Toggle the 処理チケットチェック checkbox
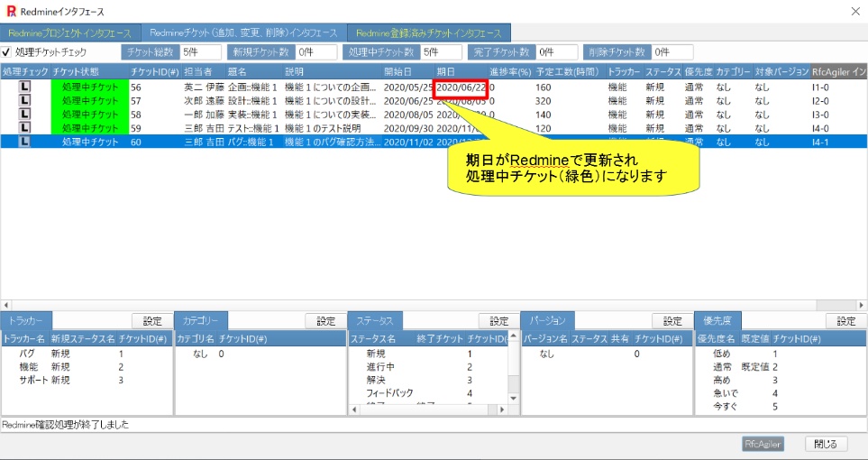 click(x=6, y=52)
